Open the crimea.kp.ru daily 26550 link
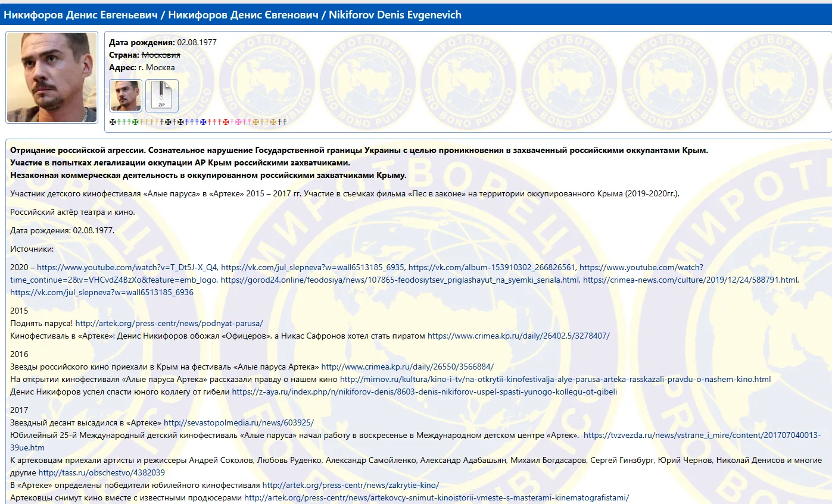 click(407, 367)
